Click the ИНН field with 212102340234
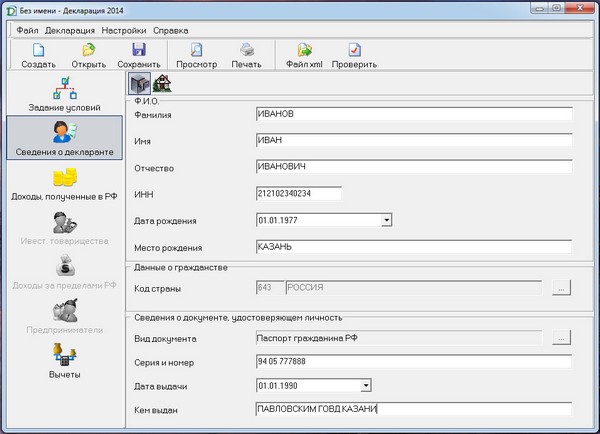 (x=298, y=193)
